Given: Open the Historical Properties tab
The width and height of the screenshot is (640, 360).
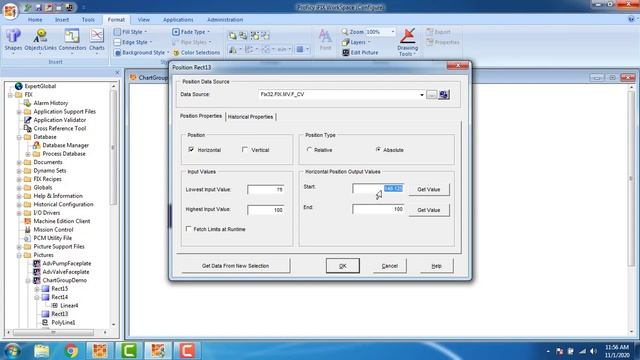Looking at the screenshot, I should pos(251,117).
